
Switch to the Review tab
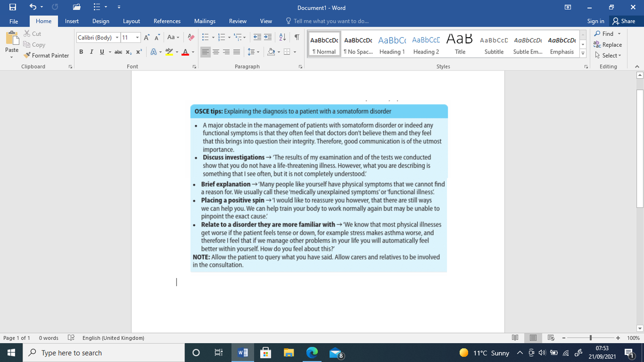238,21
